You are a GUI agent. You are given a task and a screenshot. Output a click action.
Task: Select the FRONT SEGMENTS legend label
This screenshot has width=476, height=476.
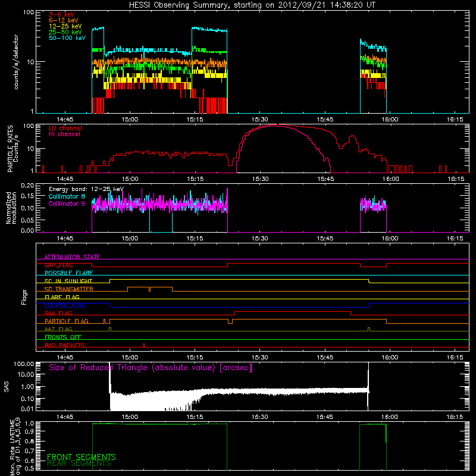click(x=82, y=457)
